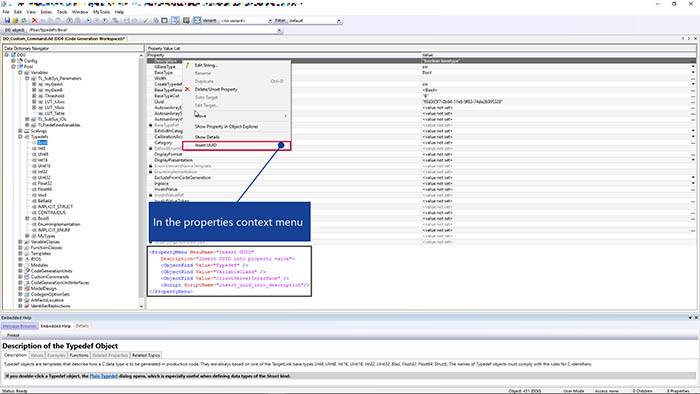Switch to the Message Browser tab
Screen dimensions: 700x394
(19, 326)
